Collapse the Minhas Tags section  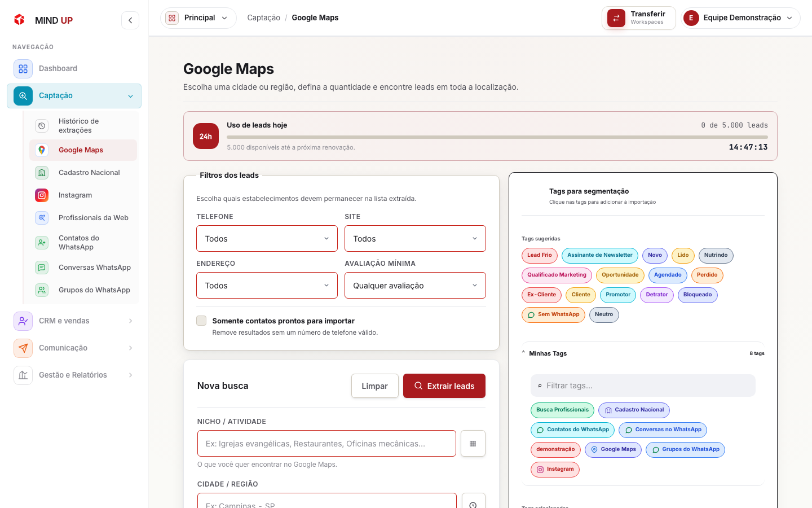pos(643,353)
